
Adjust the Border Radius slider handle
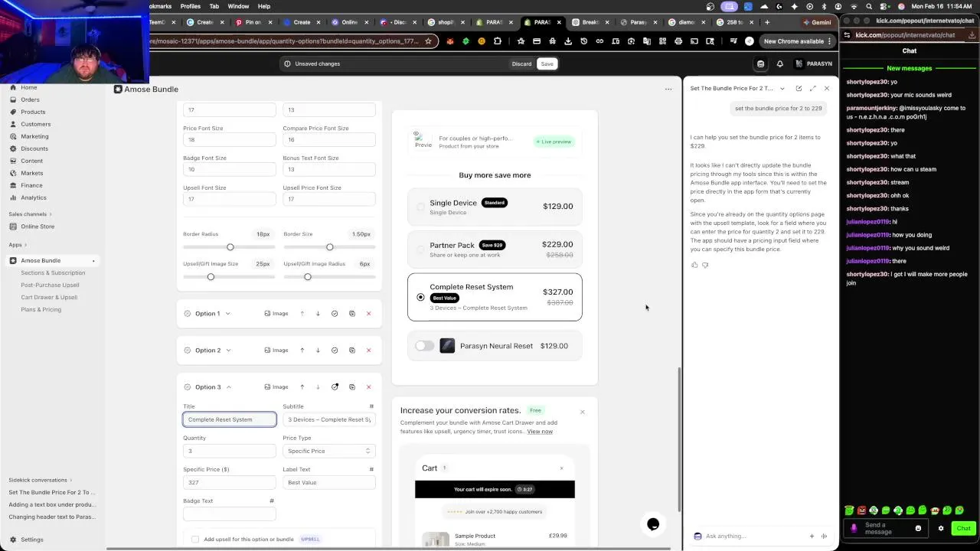point(230,247)
